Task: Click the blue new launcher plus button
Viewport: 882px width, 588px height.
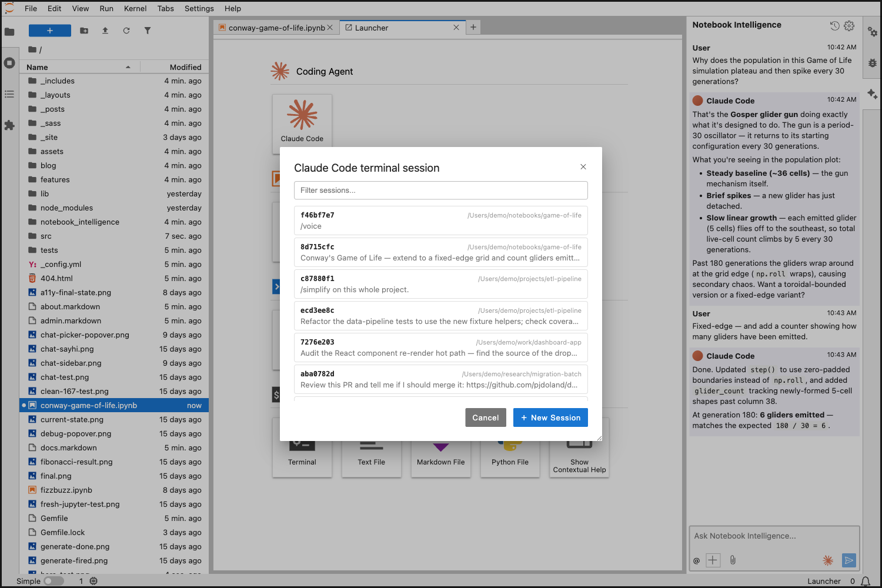Action: pyautogui.click(x=50, y=31)
